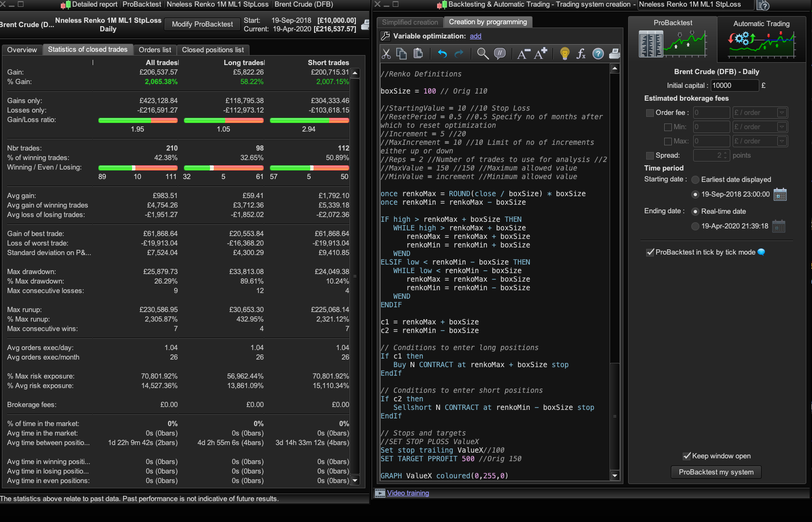Click the lightbulb code assistance icon

564,54
